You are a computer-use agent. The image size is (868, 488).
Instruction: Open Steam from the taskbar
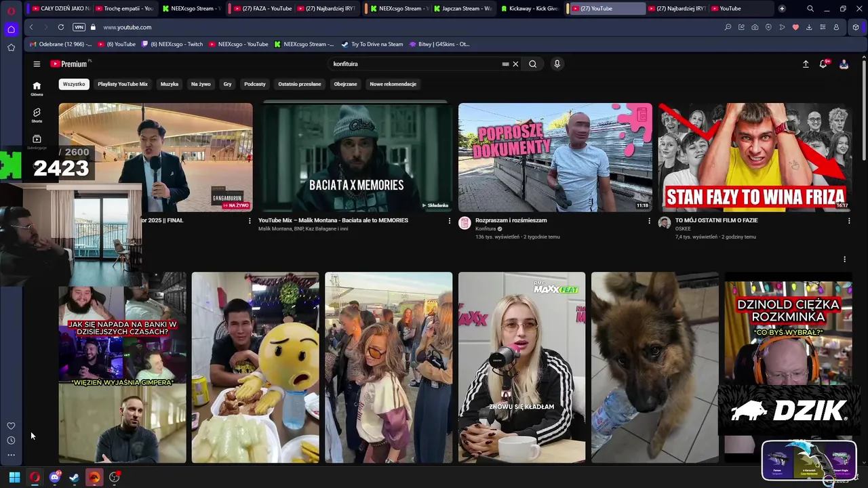(75, 477)
